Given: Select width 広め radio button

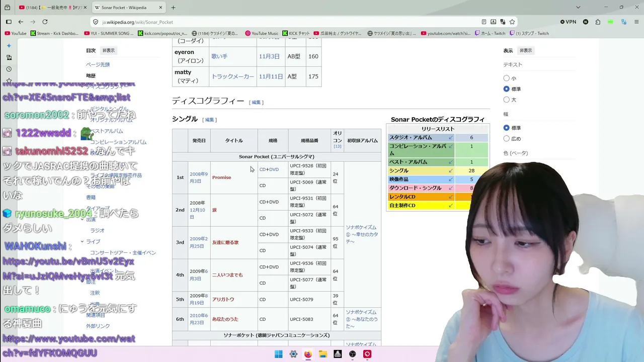Looking at the screenshot, I should point(506,138).
